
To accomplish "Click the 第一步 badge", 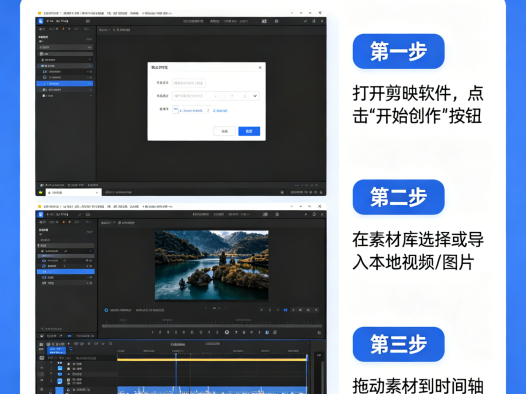I will [399, 51].
